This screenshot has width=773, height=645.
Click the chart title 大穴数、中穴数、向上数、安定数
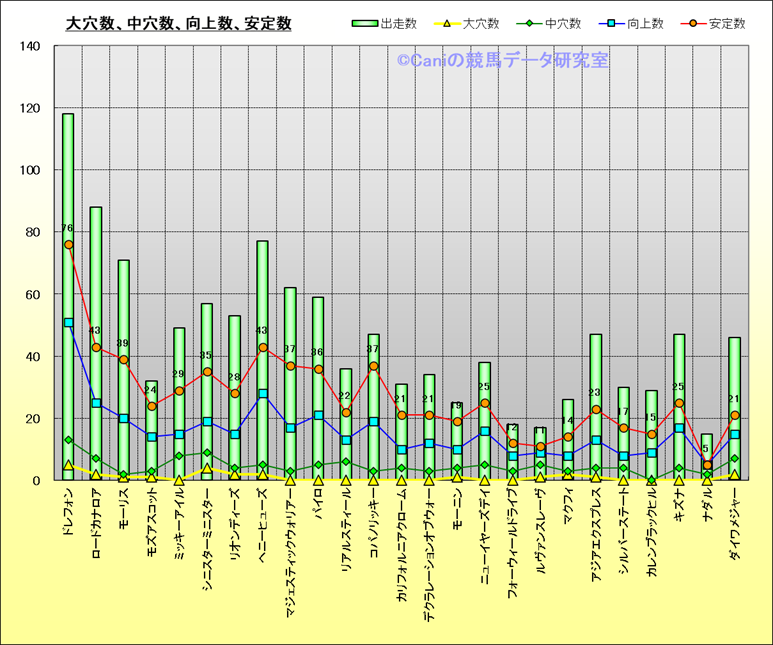[178, 23]
